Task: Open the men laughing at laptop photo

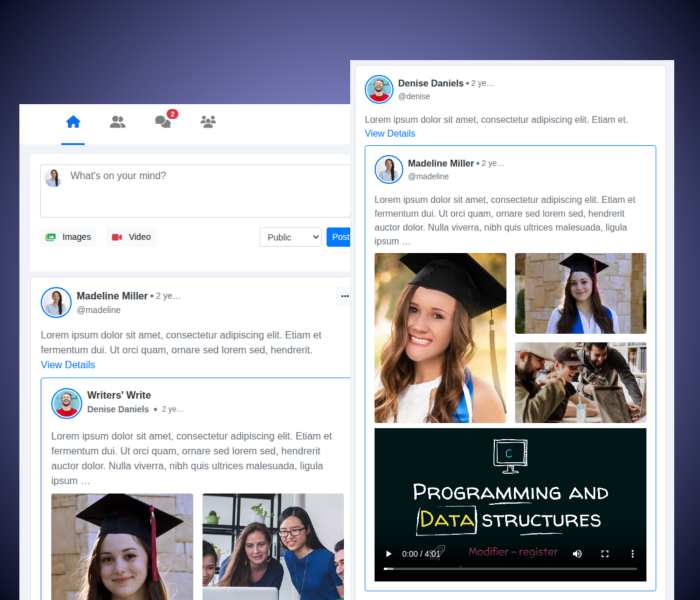Action: pyautogui.click(x=580, y=383)
